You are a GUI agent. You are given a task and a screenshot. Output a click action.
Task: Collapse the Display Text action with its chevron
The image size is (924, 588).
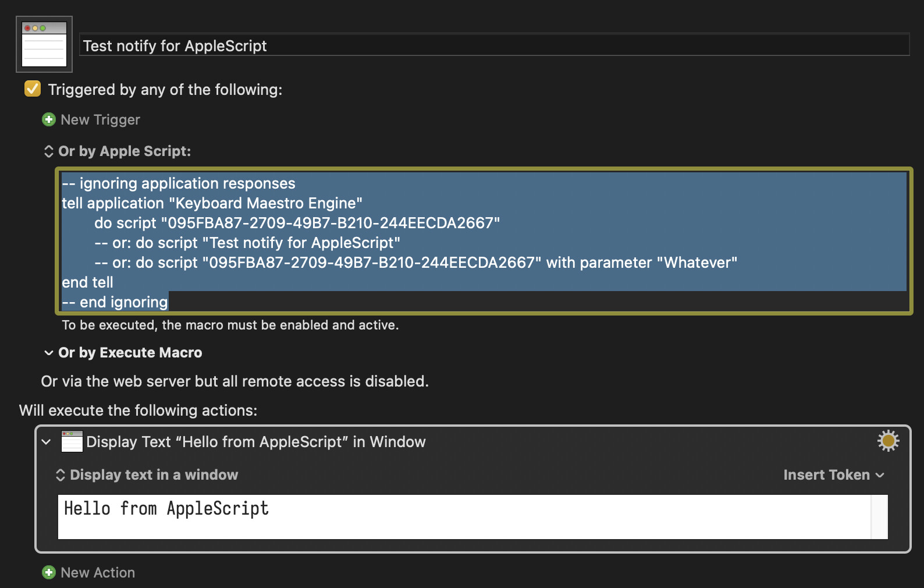pyautogui.click(x=47, y=442)
